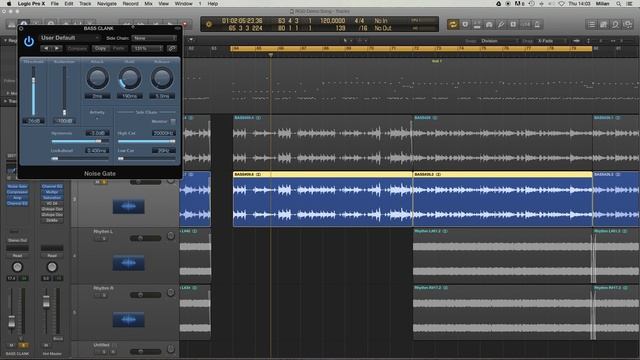The image size is (640, 360).
Task: Toggle Mute on BASS CLANK channel strip
Action: click(x=11, y=345)
